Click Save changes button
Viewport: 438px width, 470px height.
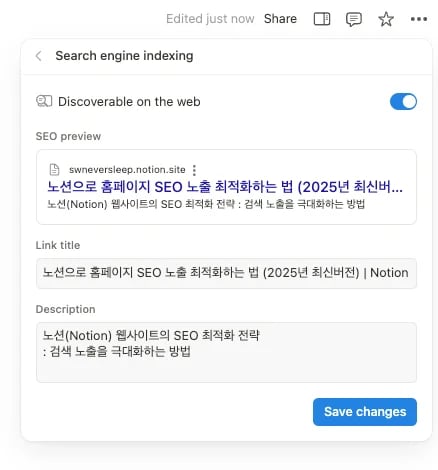pos(365,412)
